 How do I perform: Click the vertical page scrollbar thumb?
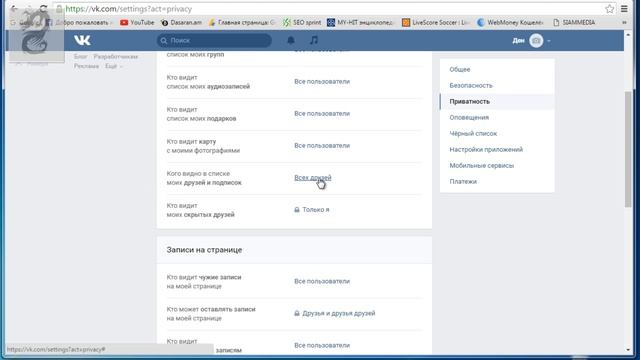tap(628, 149)
